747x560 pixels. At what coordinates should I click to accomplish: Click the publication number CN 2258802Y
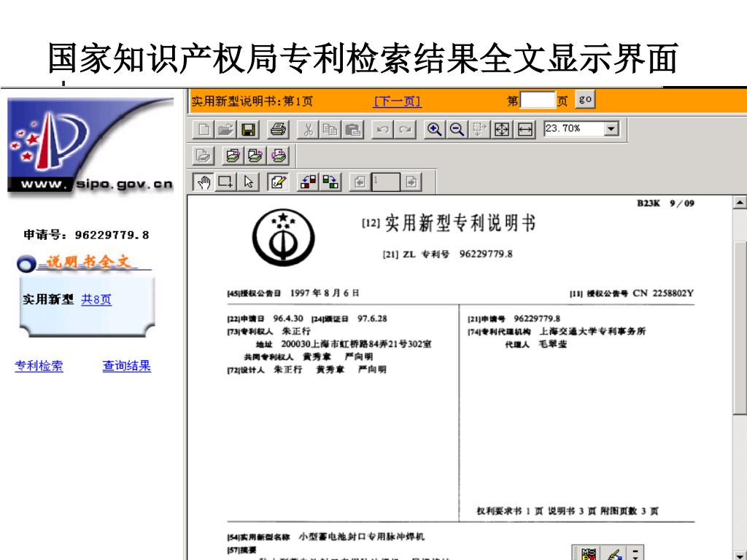point(663,293)
